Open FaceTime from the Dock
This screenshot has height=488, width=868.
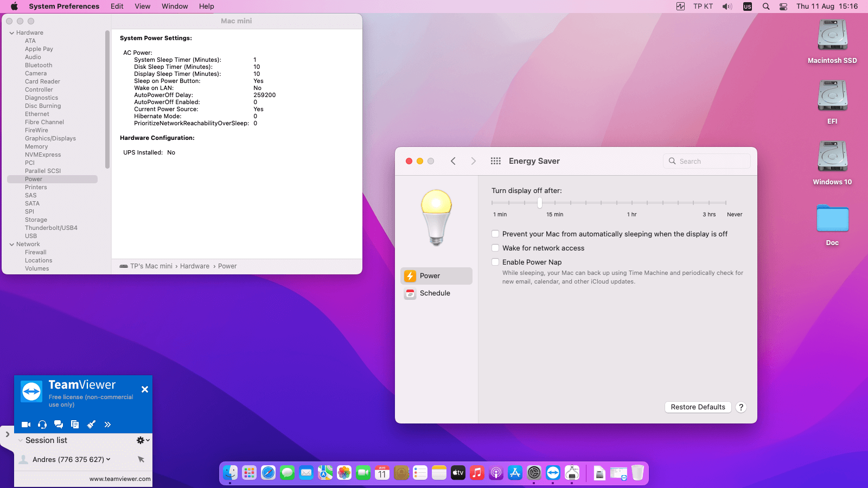coord(363,473)
